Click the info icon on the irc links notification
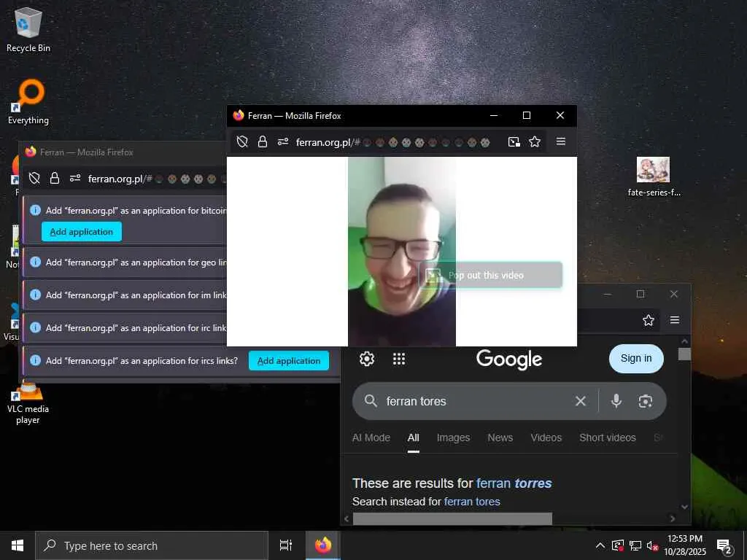Viewport: 747px width, 560px height. (35, 327)
